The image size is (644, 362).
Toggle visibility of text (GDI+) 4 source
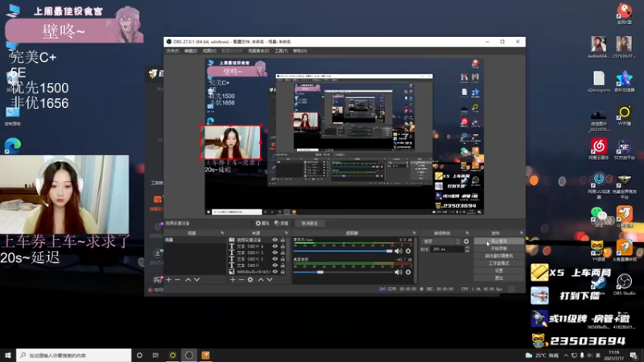(275, 246)
